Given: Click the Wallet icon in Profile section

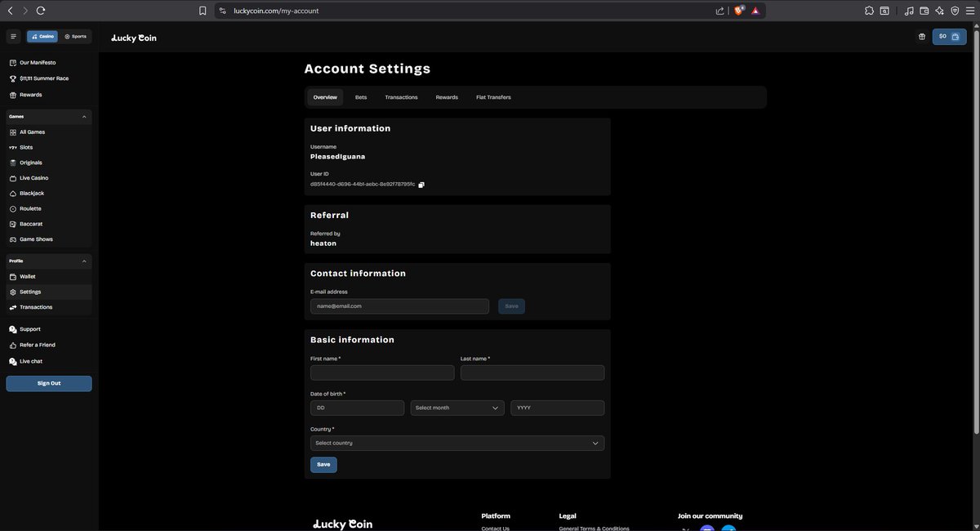Looking at the screenshot, I should 12,277.
